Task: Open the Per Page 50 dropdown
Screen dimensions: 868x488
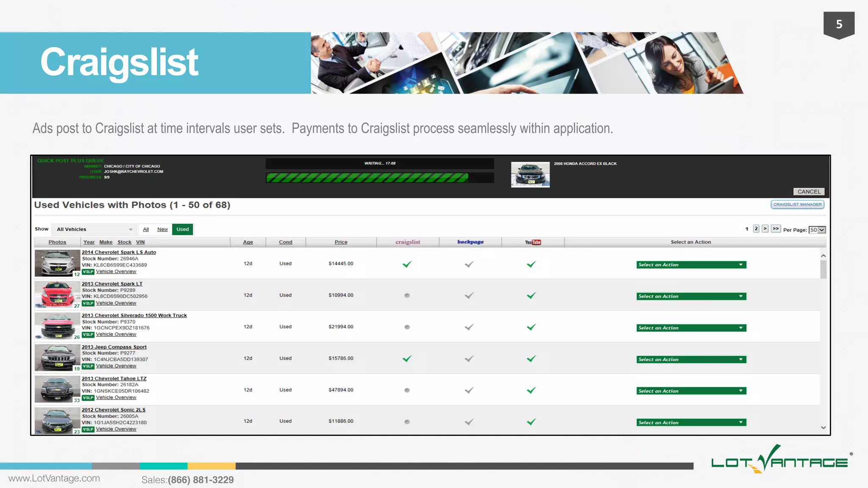Action: pyautogui.click(x=817, y=230)
